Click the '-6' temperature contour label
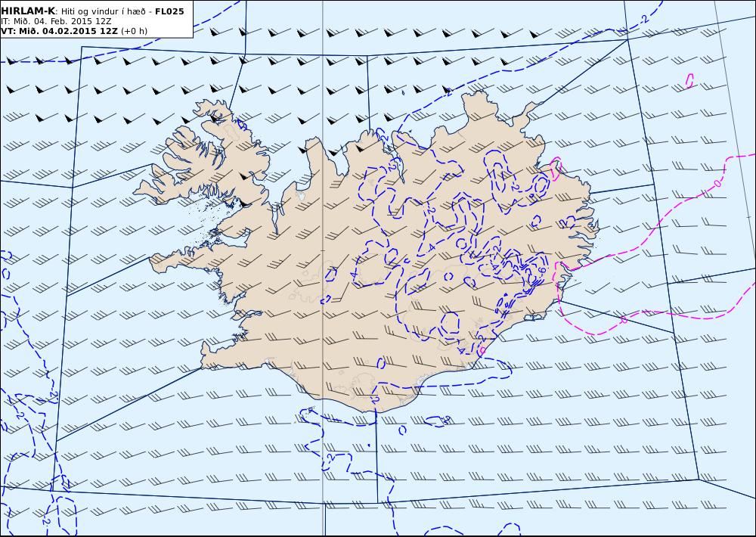The image size is (756, 537). [x=541, y=270]
